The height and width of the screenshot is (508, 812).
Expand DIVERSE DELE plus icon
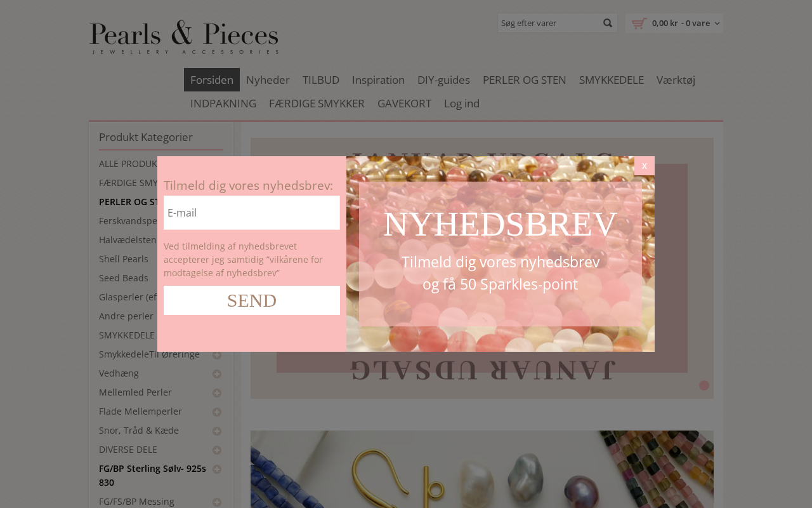point(217,450)
